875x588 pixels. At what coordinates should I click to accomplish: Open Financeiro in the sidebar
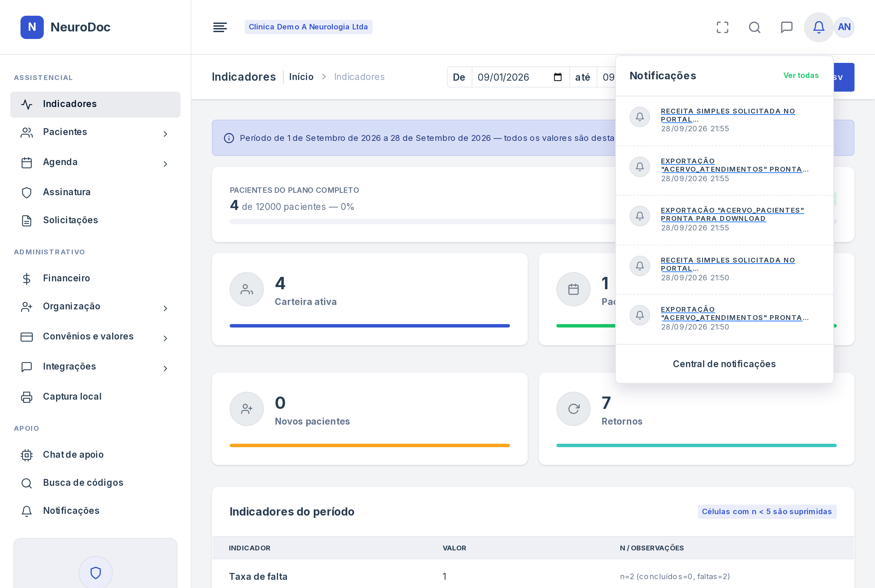(x=95, y=278)
